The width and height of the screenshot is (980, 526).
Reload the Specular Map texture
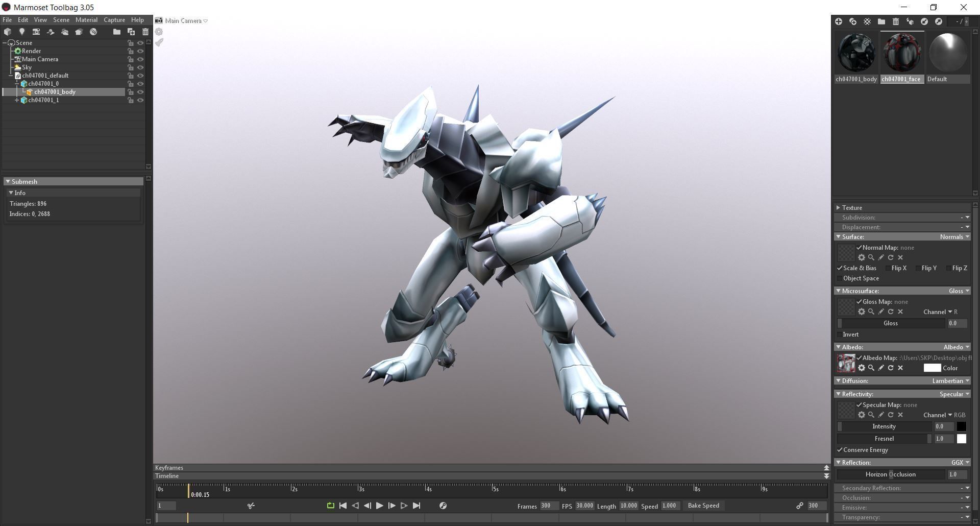point(891,415)
